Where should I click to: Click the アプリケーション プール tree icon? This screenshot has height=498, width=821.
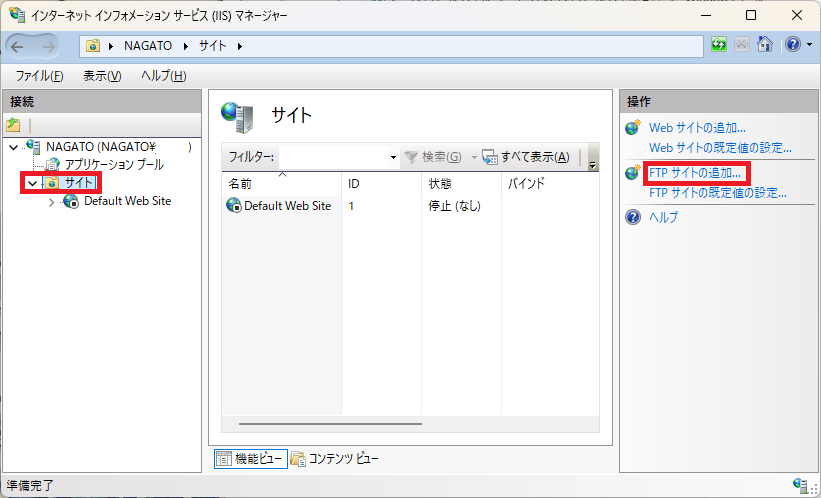pos(52,165)
